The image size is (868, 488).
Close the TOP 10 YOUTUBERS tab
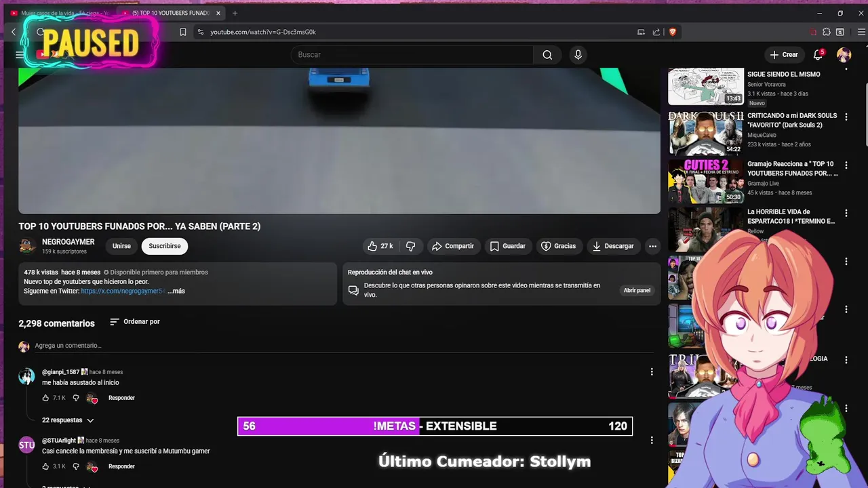(x=218, y=13)
